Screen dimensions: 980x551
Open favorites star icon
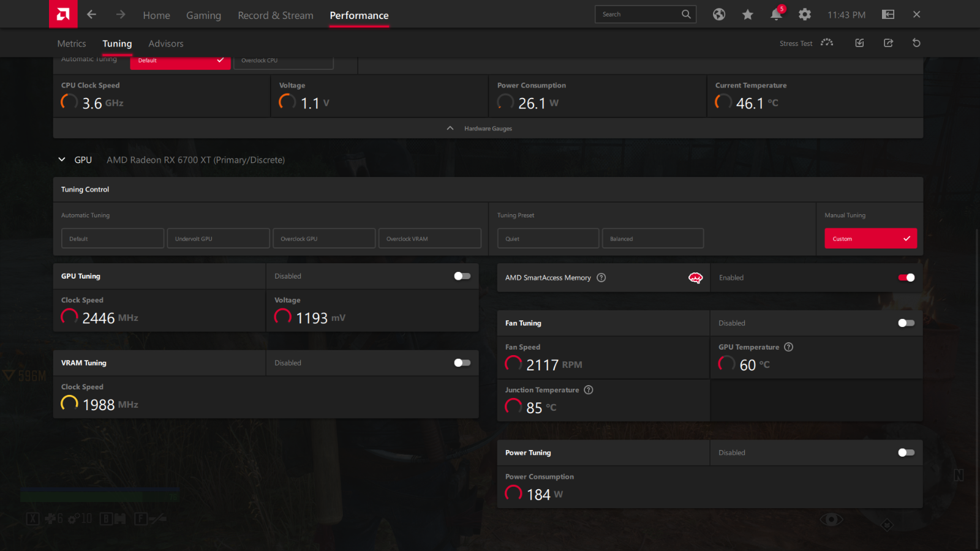748,14
